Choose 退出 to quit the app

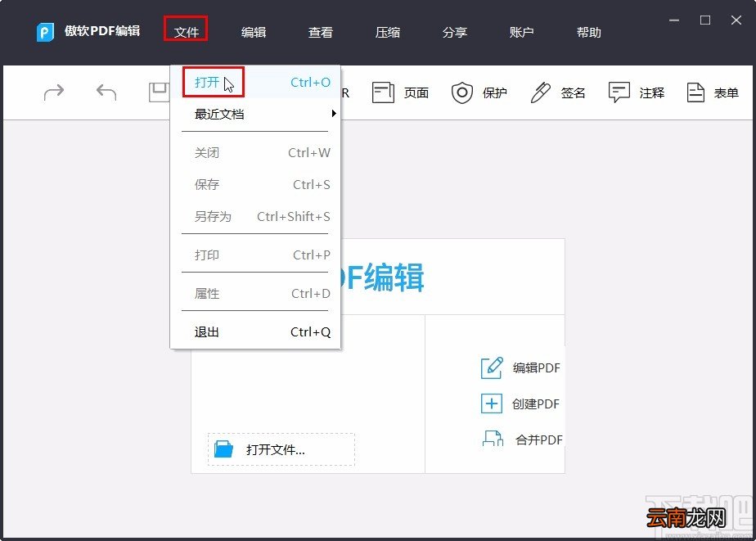[255, 332]
